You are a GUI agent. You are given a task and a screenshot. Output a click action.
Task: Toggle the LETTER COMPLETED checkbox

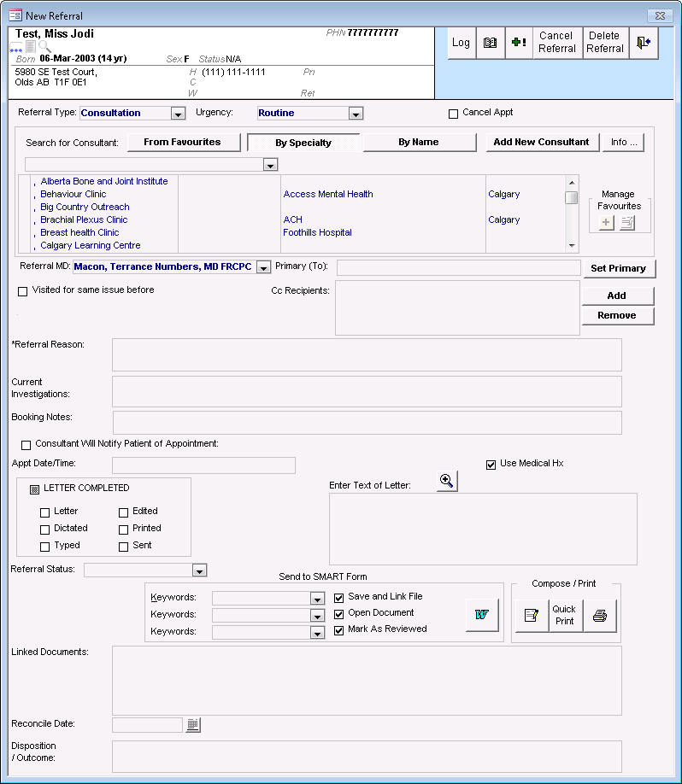pos(34,489)
